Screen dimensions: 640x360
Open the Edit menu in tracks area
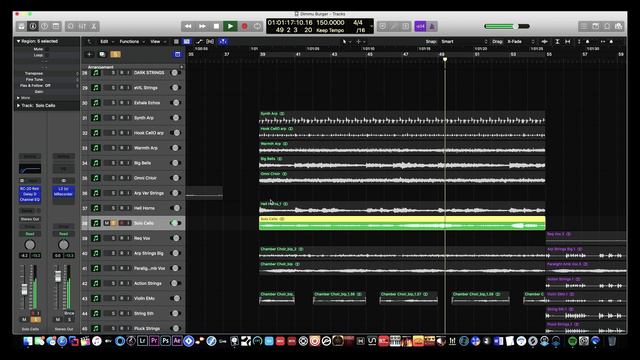point(107,42)
